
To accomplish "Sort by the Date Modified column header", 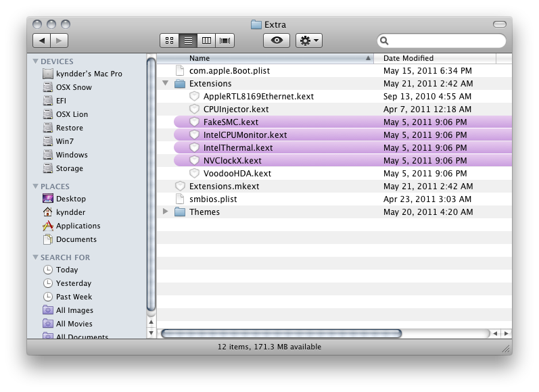I will click(x=435, y=58).
